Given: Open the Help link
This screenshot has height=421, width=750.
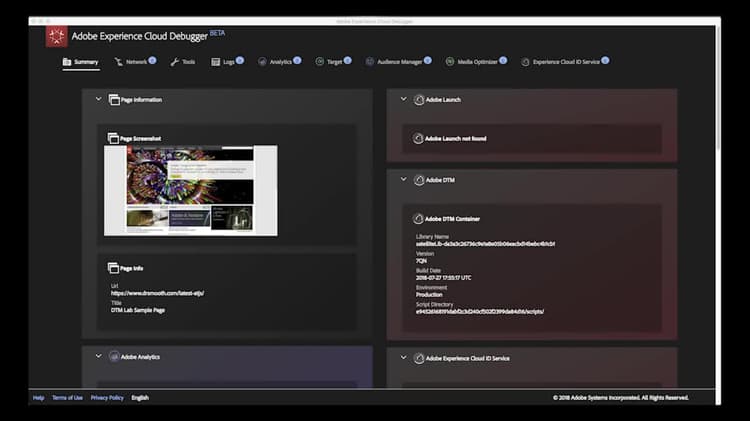Looking at the screenshot, I should 38,398.
